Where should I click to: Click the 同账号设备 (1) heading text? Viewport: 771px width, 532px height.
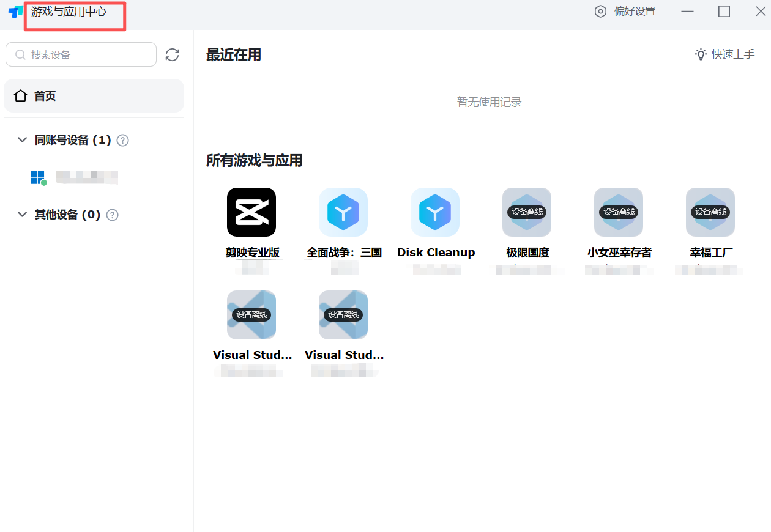(x=73, y=140)
